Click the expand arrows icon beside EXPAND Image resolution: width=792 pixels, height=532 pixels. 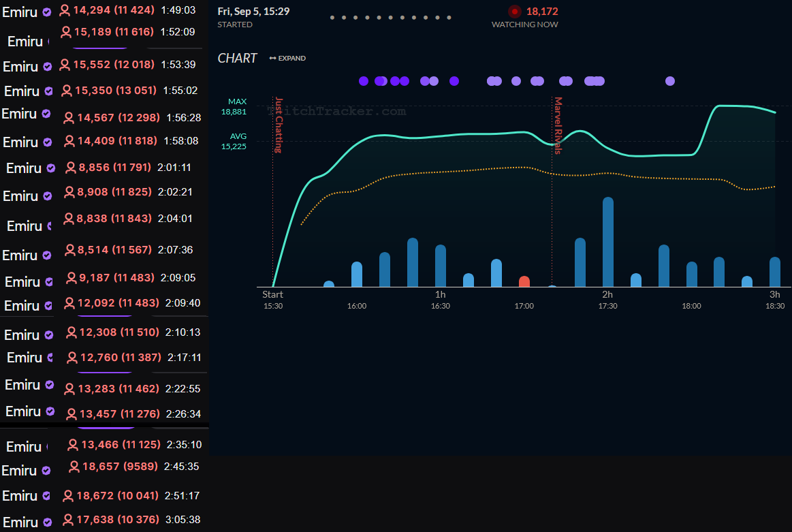click(x=273, y=59)
